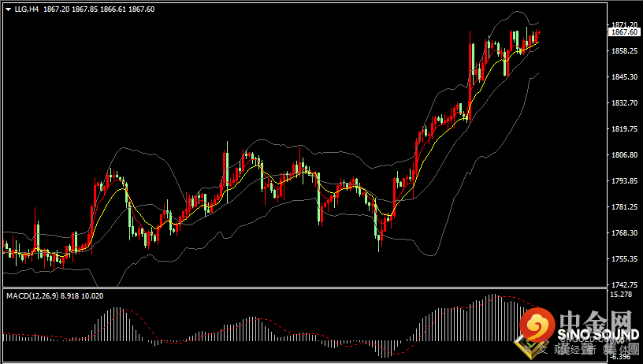This screenshot has height=364, width=643.
Task: Click the 1755.35 price axis label
Action: (624, 258)
